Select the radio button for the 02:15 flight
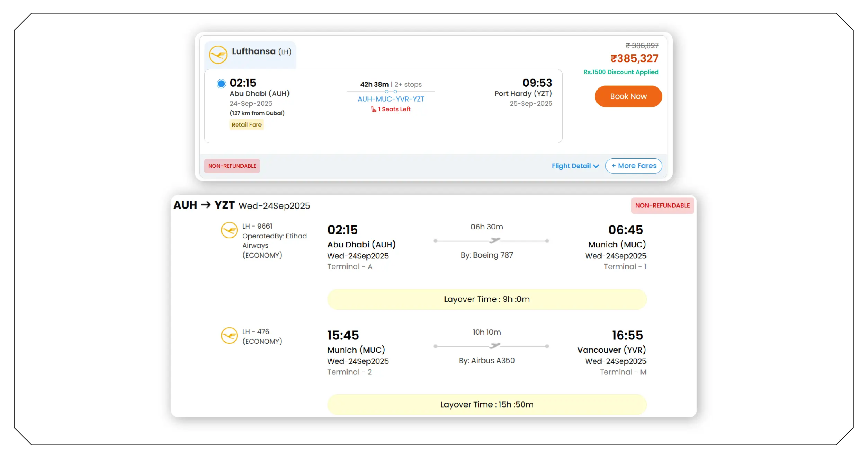 222,83
